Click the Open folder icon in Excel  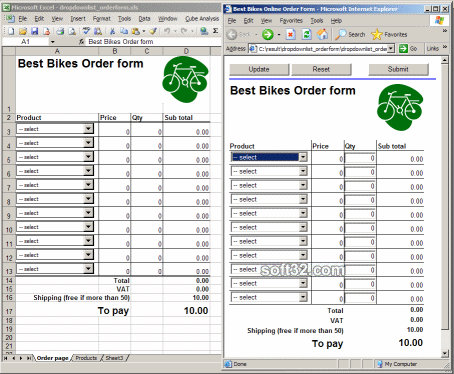click(x=23, y=31)
